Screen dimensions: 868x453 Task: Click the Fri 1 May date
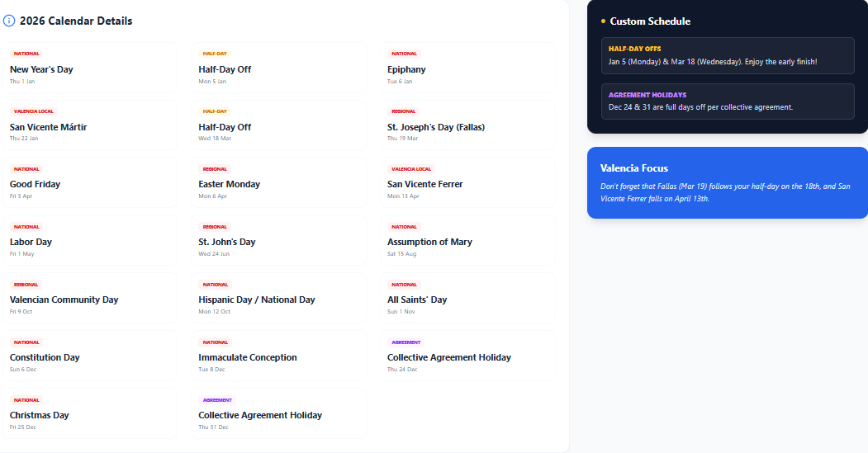(21, 254)
